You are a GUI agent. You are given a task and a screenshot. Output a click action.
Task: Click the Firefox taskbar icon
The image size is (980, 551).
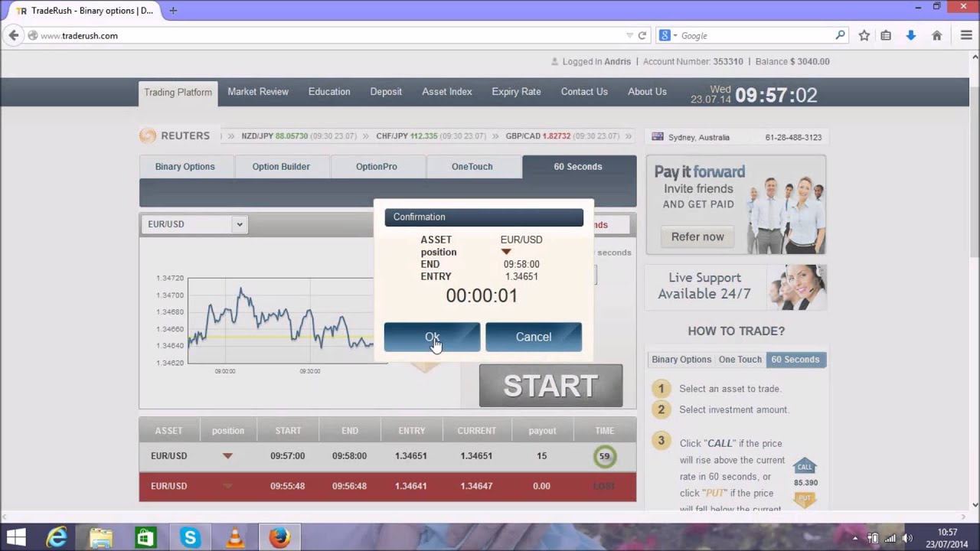click(x=279, y=538)
